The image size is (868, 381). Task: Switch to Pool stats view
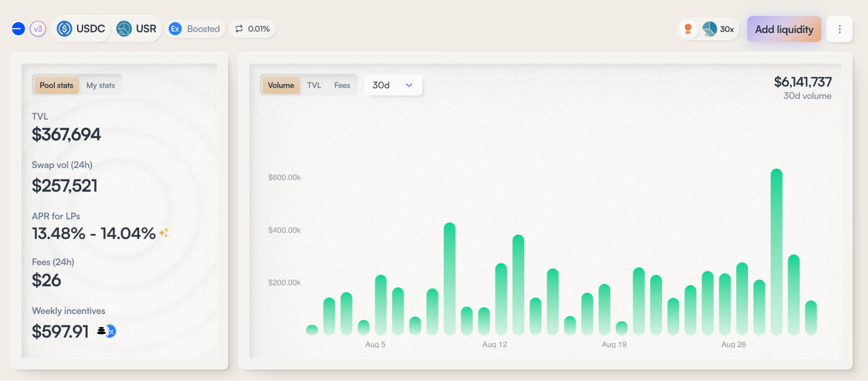coord(56,85)
